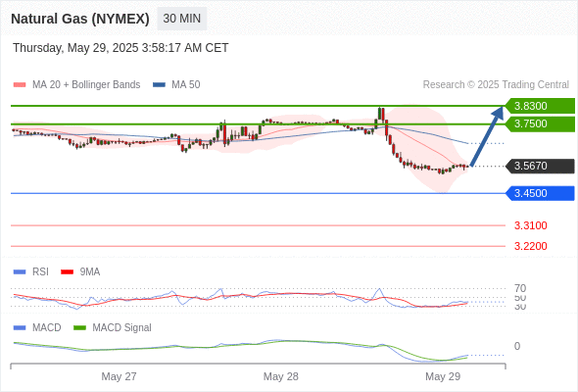
Task: Click the red 9MA legend swatch
Action: pos(67,272)
